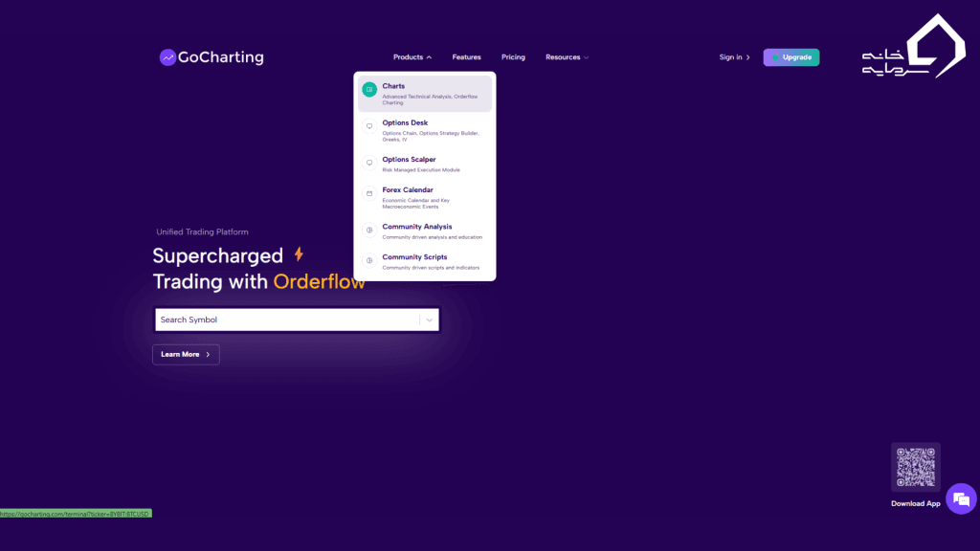This screenshot has width=980, height=551.
Task: Click the Options Desk icon
Action: (x=369, y=126)
